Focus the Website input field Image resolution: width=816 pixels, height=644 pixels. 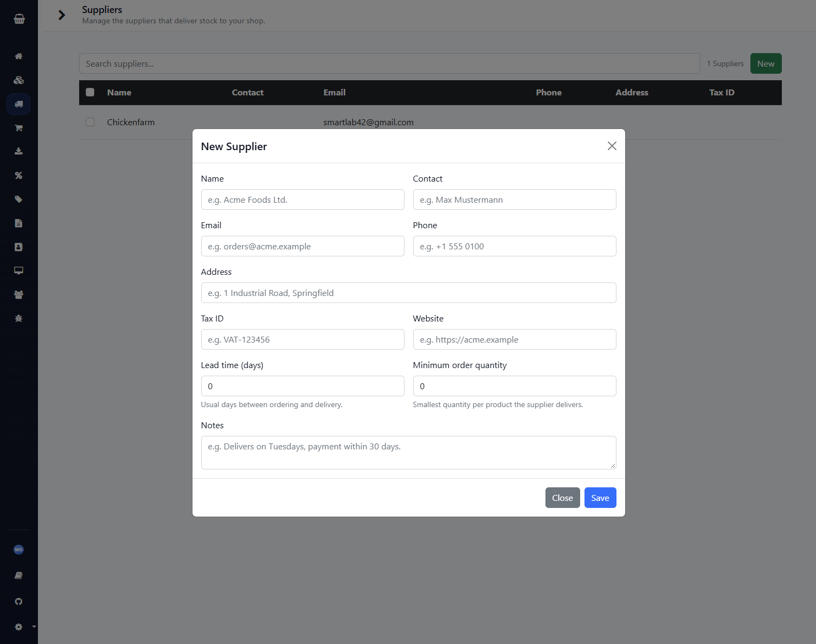[x=515, y=339]
